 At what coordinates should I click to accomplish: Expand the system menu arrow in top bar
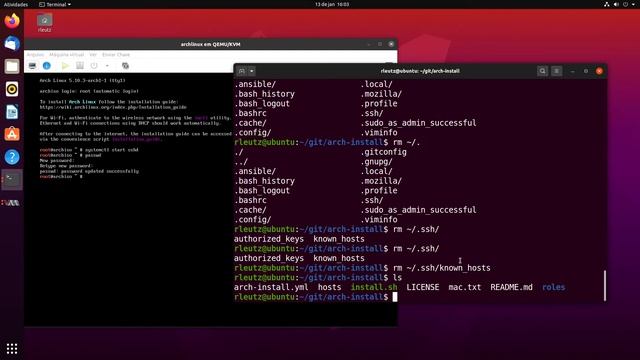click(633, 4)
